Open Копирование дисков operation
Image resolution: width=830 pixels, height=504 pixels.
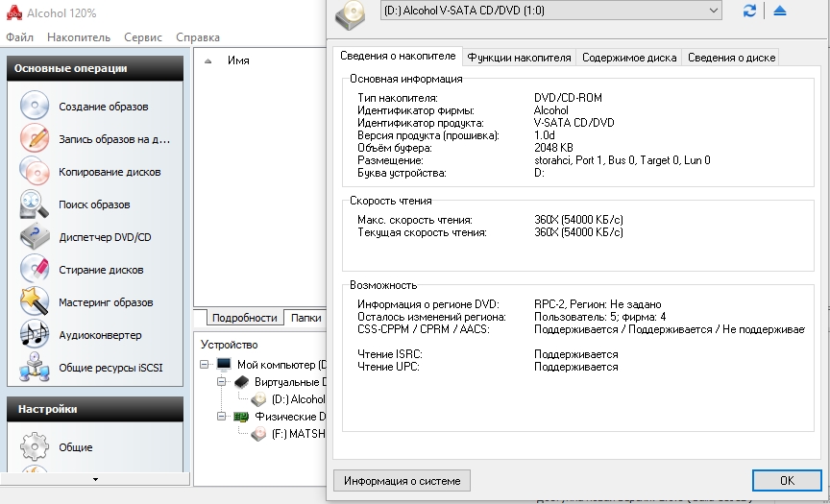[110, 172]
